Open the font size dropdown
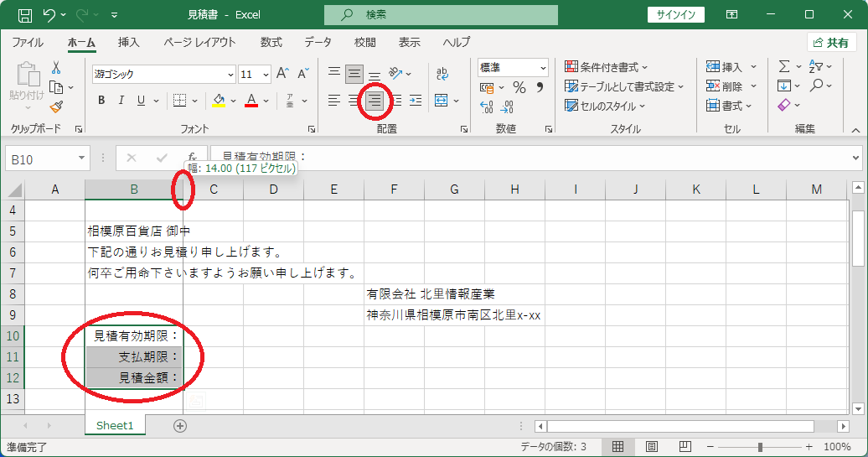The image size is (868, 457). 266,75
